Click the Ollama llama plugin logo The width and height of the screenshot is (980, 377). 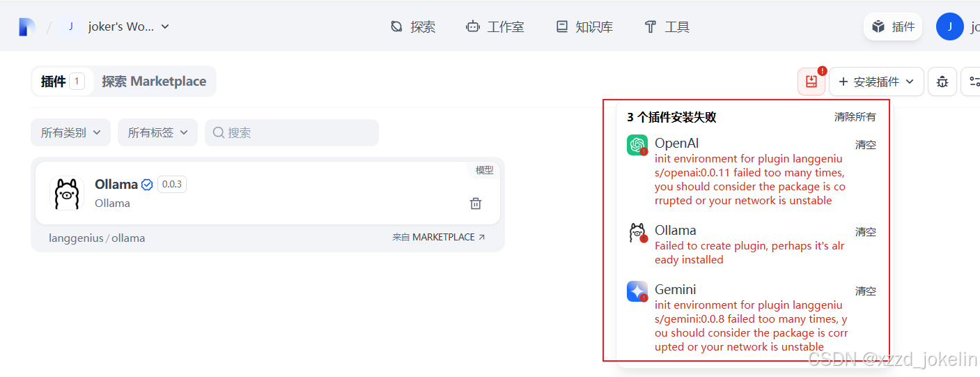tap(67, 193)
